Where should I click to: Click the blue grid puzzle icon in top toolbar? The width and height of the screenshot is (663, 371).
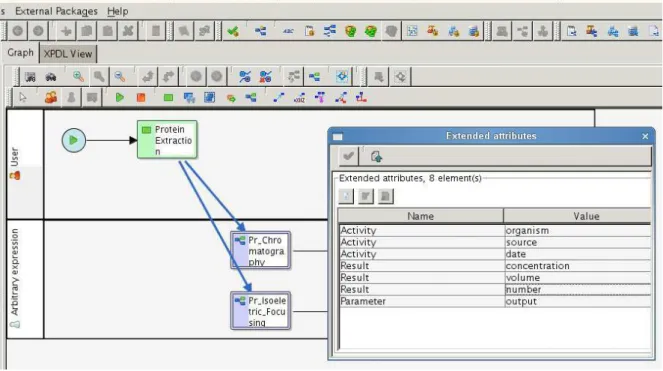coord(412,31)
